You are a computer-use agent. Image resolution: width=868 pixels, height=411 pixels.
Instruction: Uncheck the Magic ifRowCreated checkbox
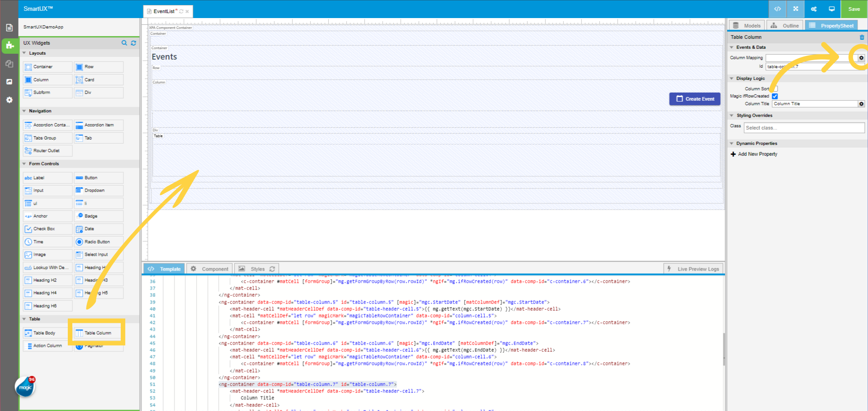pos(775,96)
